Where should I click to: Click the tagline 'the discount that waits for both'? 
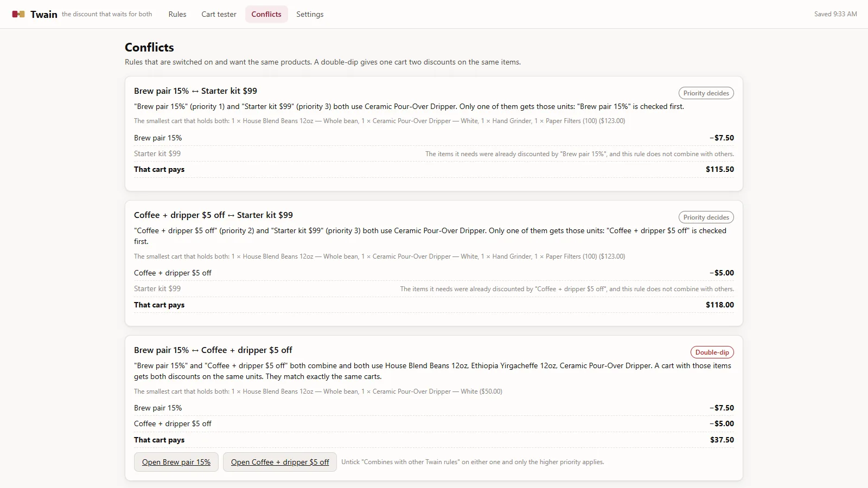tap(107, 14)
